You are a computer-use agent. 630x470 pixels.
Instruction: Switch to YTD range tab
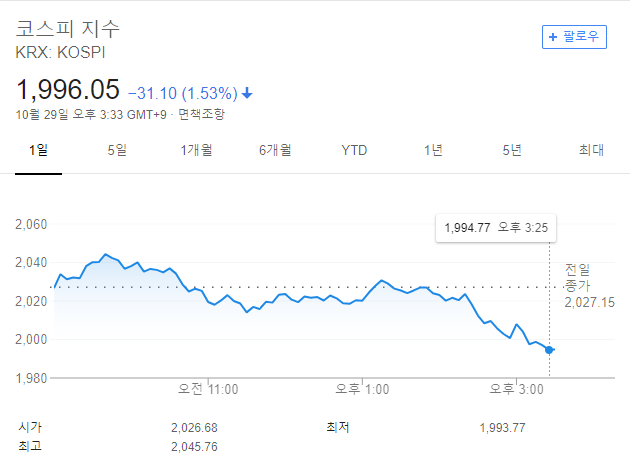point(354,150)
